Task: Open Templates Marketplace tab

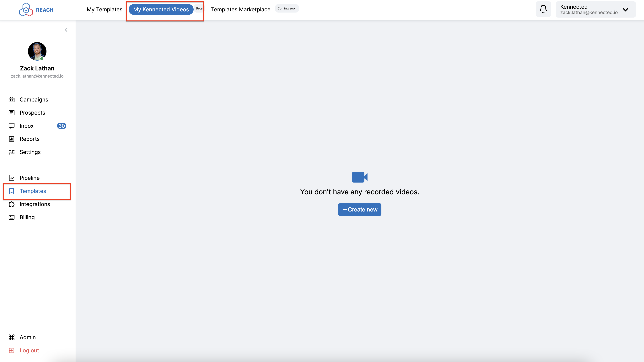Action: (240, 9)
